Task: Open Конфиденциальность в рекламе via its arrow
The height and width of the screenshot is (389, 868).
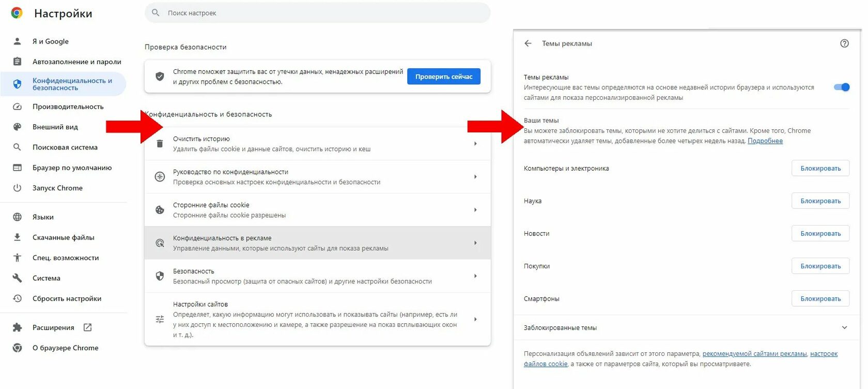Action: click(x=475, y=243)
